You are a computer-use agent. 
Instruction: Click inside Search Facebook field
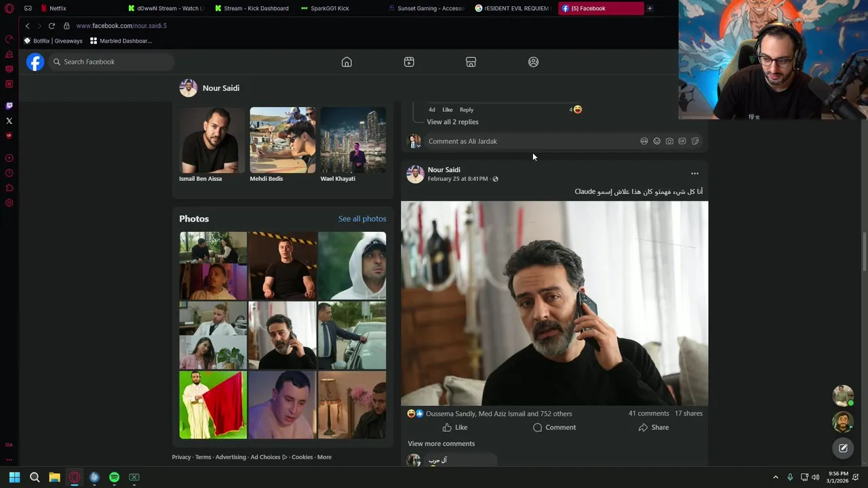112,62
